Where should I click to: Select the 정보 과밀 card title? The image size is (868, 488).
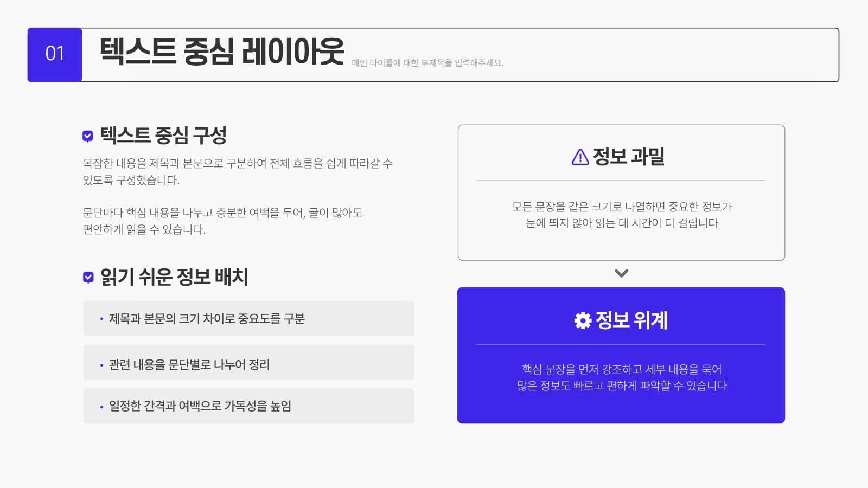pyautogui.click(x=629, y=157)
